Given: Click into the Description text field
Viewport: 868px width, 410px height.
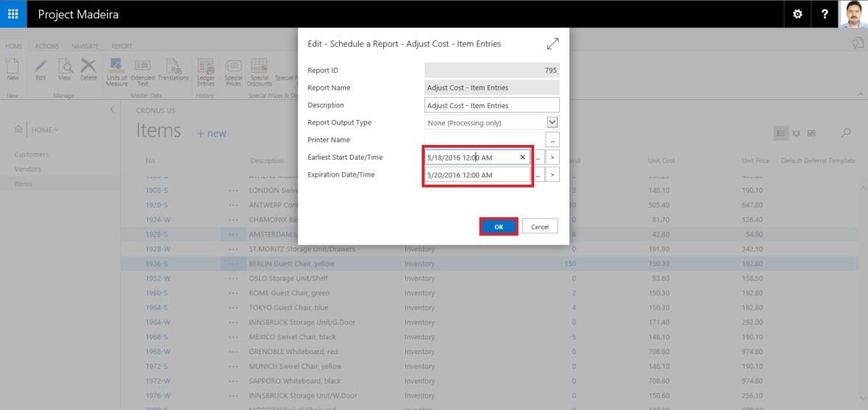Looking at the screenshot, I should click(491, 105).
